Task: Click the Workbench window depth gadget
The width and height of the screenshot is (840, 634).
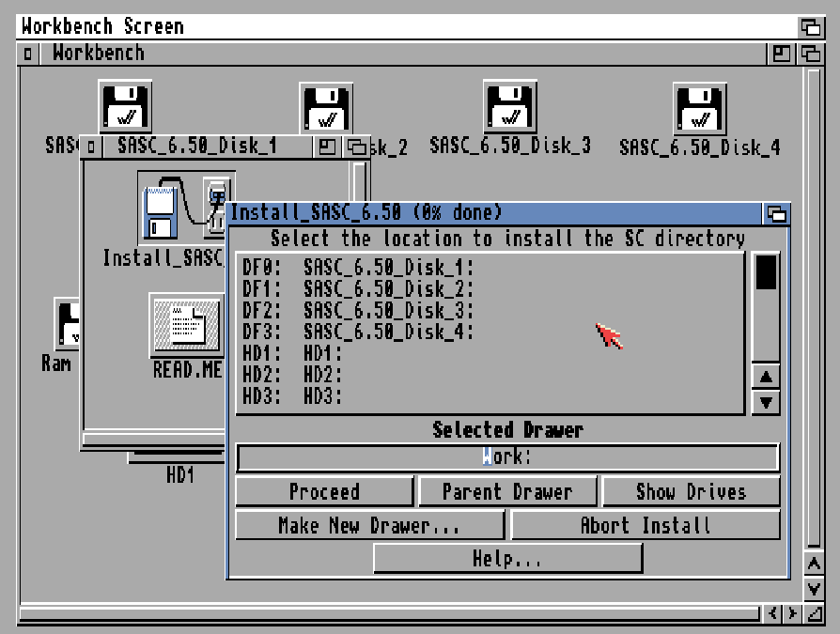Action: (810, 54)
